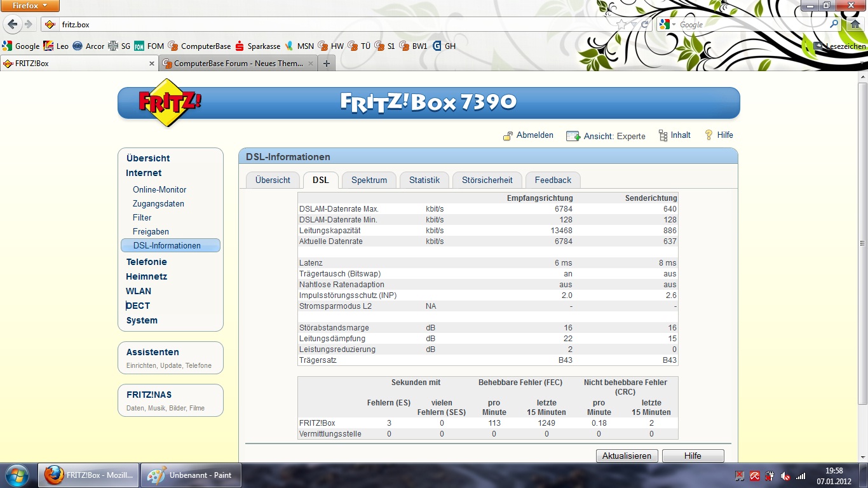Open the Arcor bookmark
Screen dimensions: 868x488
(88, 46)
